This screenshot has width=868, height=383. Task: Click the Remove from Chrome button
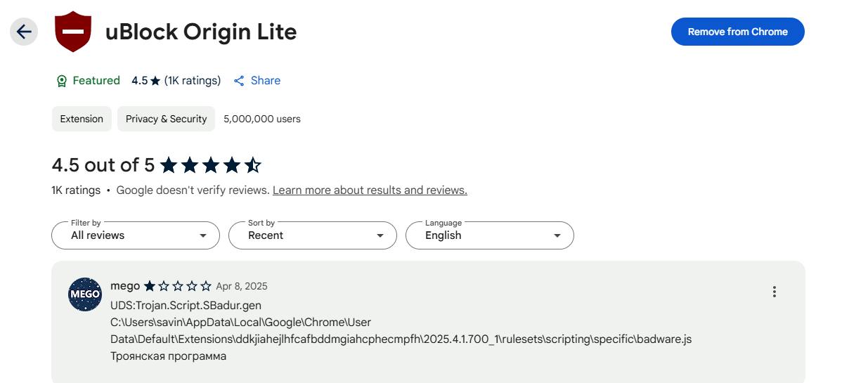point(737,32)
